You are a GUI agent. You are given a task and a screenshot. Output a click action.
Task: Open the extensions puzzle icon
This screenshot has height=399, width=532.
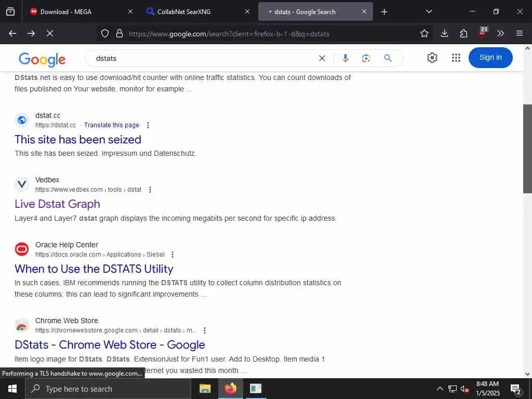463,33
